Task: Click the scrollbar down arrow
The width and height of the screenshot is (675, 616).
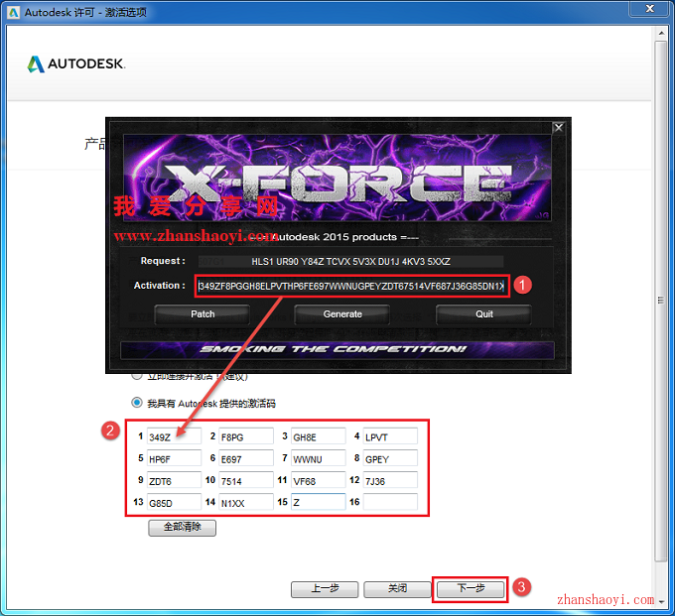Action: tap(661, 602)
